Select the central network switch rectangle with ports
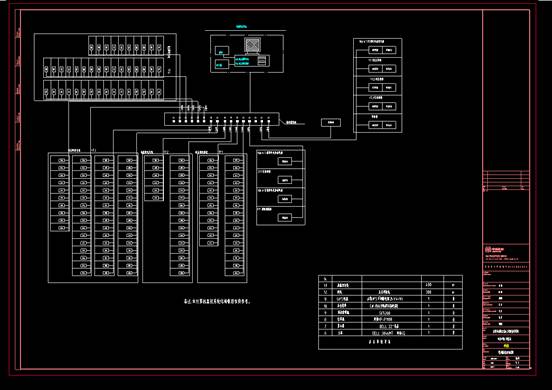 [x=222, y=119]
